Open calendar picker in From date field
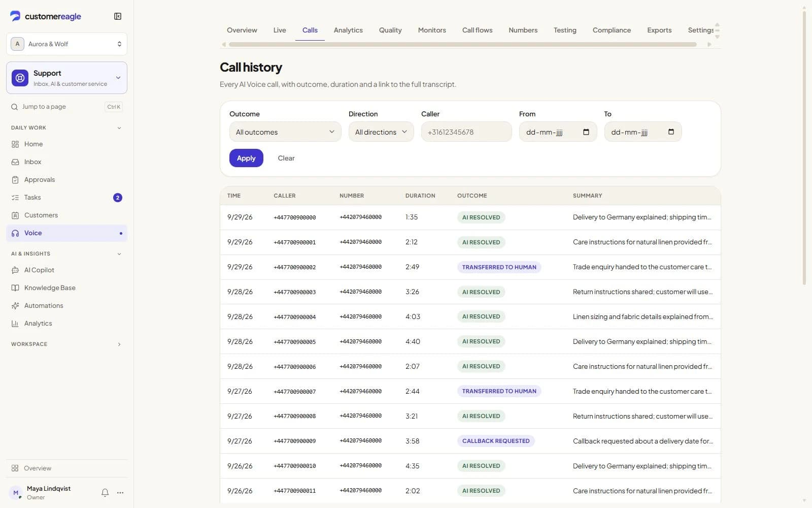This screenshot has width=812, height=508. tap(586, 132)
